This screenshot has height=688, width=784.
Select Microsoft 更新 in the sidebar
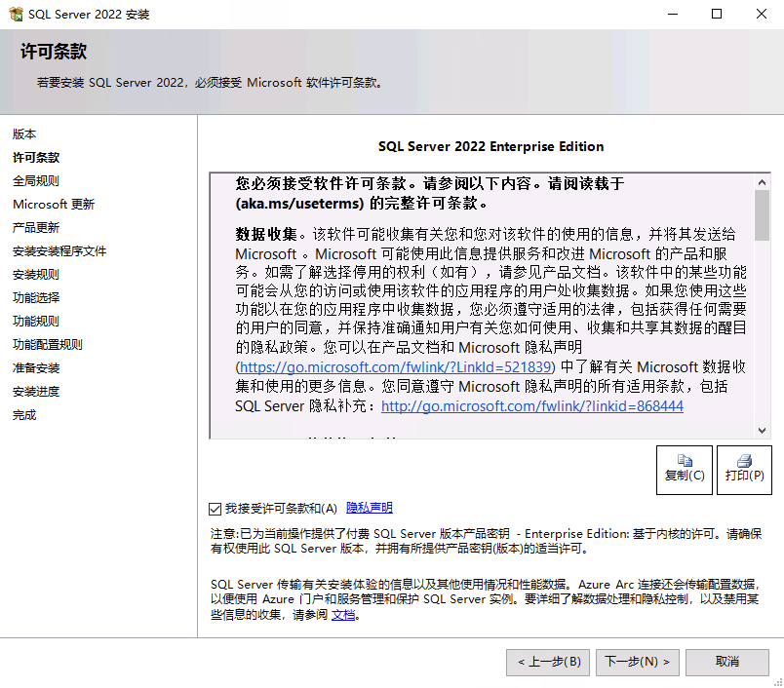[x=54, y=204]
